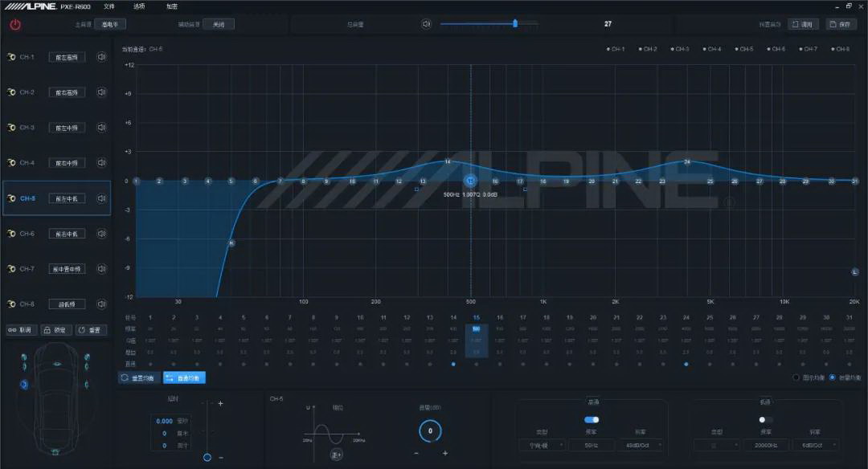Select EQ node 24 peak on curve
The height and width of the screenshot is (469, 868).
coord(686,161)
